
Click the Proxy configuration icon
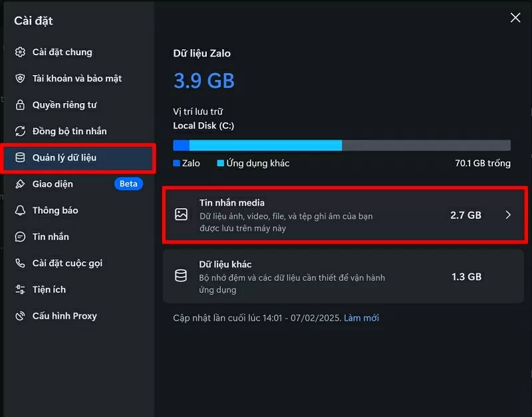tap(20, 316)
